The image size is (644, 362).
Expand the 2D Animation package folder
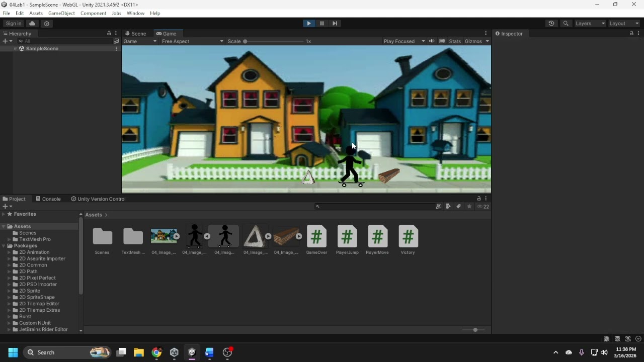pos(9,252)
